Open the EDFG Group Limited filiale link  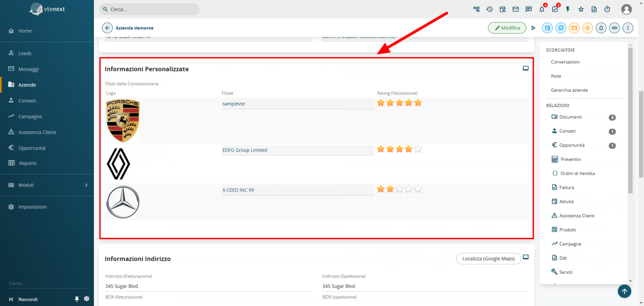click(245, 150)
